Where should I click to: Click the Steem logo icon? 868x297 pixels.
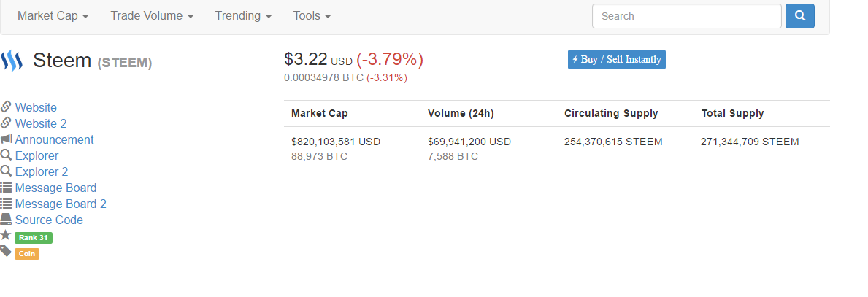12,61
